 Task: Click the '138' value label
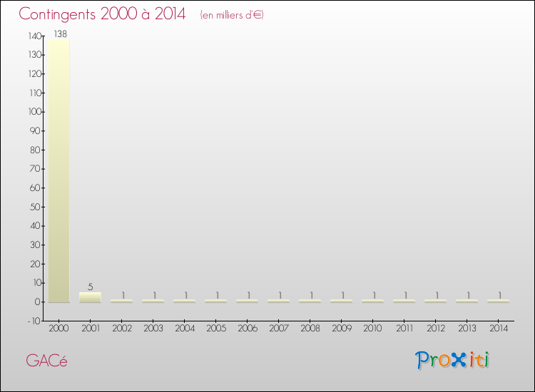point(61,33)
